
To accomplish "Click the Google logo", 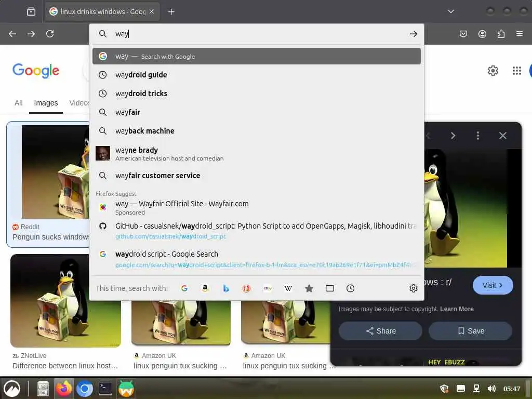I will coord(36,71).
